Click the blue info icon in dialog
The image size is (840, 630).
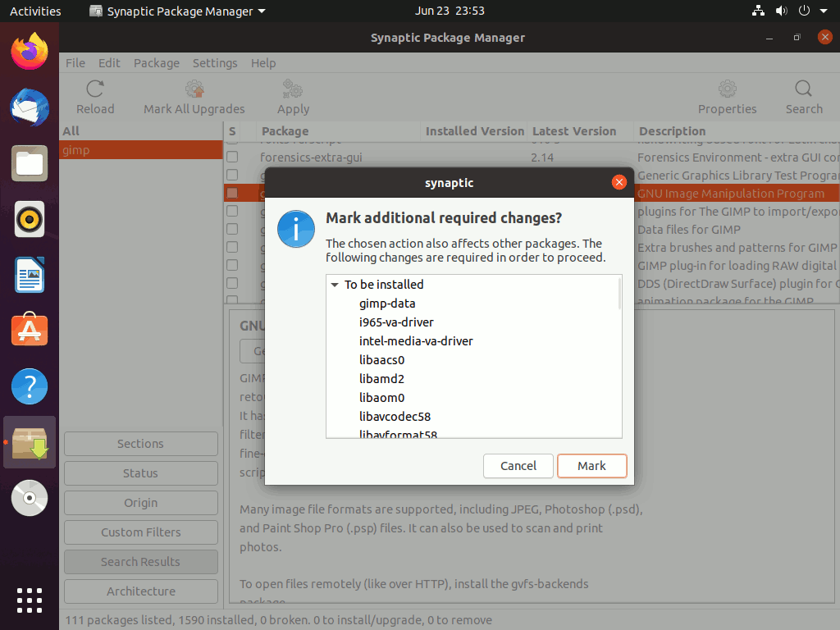pyautogui.click(x=295, y=229)
